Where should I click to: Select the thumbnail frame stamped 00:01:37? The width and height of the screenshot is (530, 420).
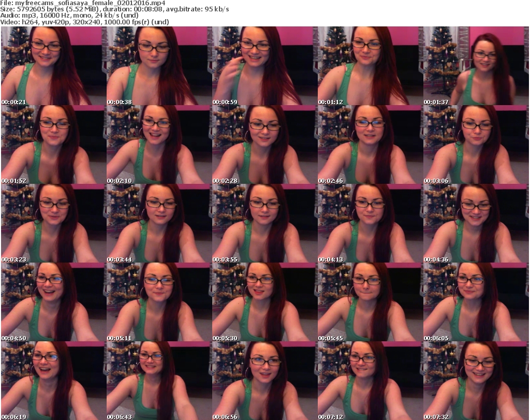coord(476,66)
